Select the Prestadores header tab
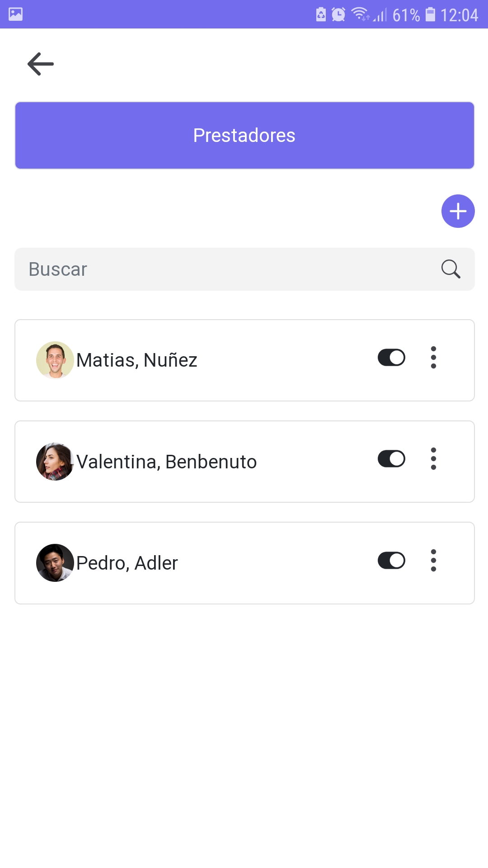This screenshot has width=488, height=868. 244,136
